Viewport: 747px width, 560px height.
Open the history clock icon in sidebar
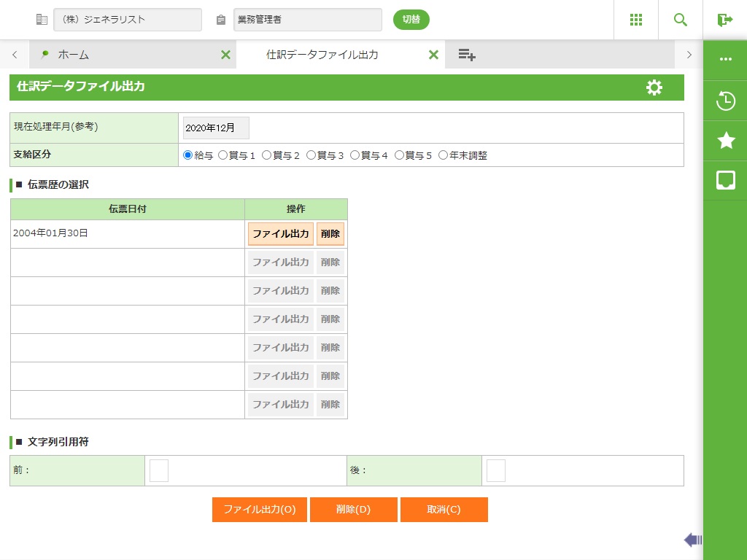point(725,101)
